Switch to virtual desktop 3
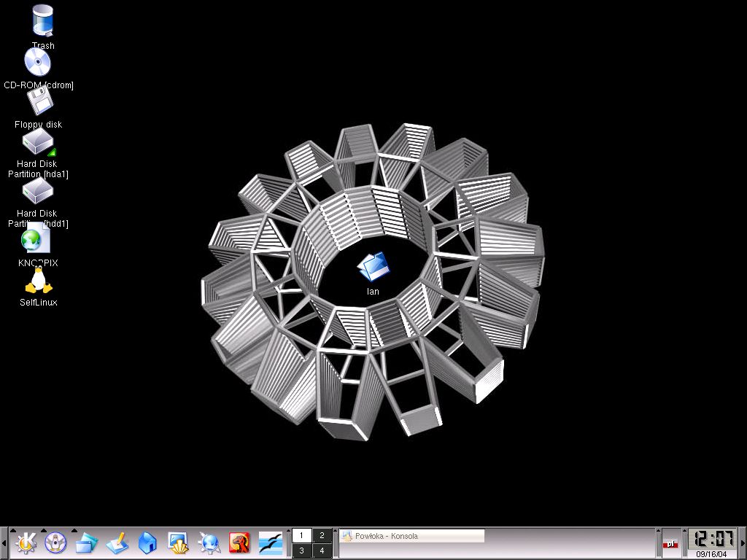Viewport: 747px width, 560px height. click(302, 551)
